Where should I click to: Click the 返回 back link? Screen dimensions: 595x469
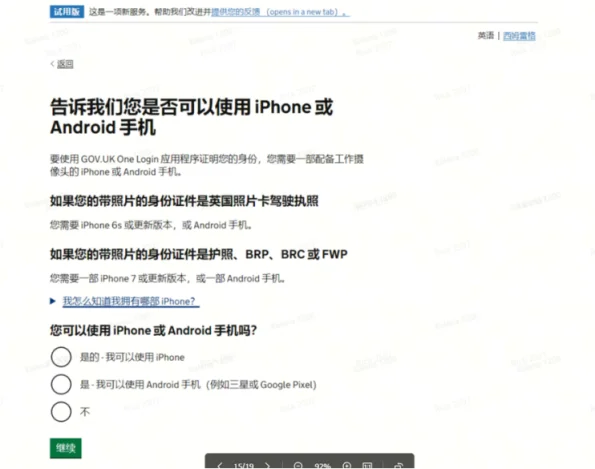65,64
